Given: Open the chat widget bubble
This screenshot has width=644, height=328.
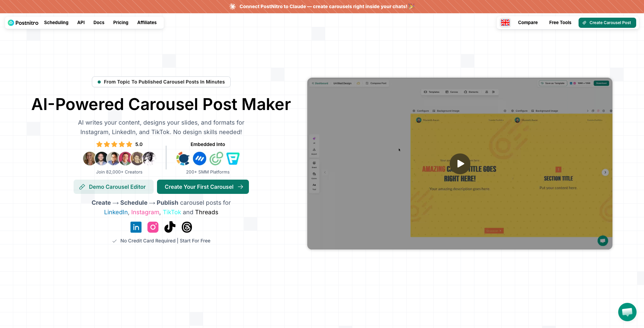Looking at the screenshot, I should 627,312.
